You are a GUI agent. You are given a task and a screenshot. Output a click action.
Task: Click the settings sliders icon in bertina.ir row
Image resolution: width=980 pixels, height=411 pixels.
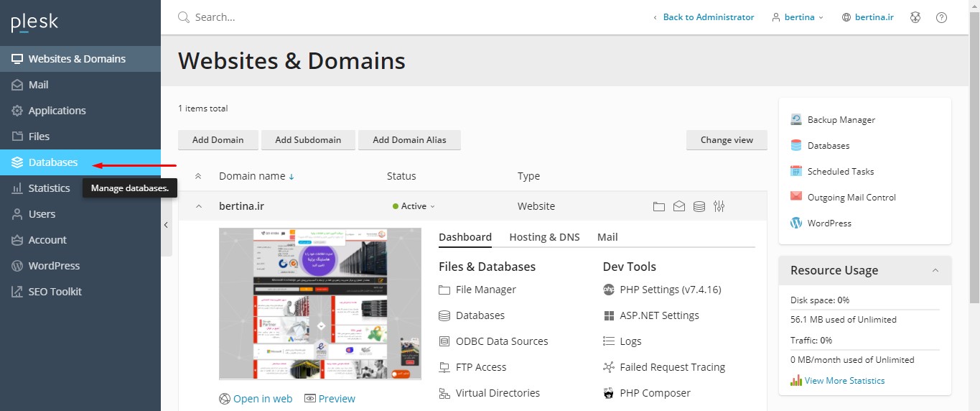point(719,207)
